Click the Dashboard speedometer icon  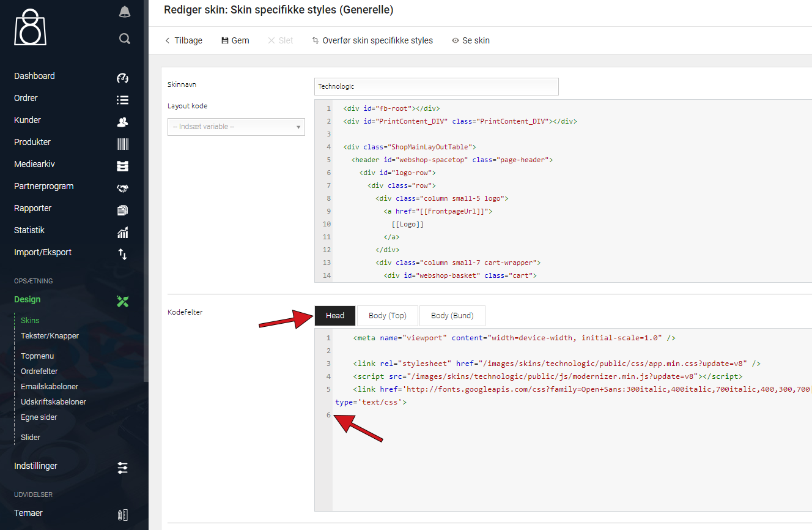click(x=122, y=78)
